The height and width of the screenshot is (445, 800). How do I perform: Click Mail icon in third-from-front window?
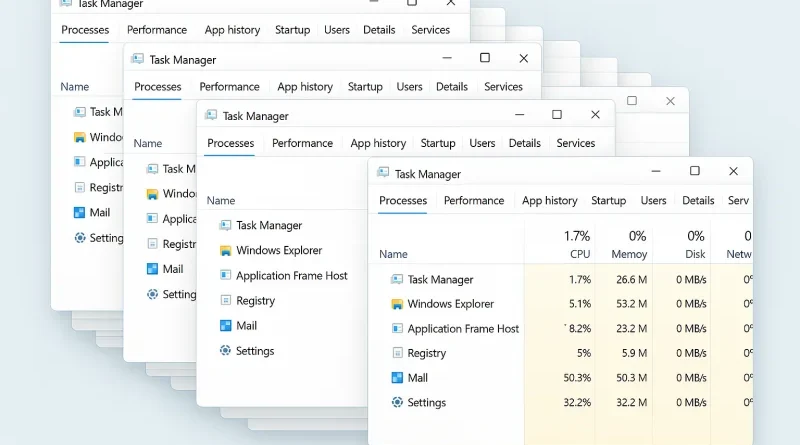pos(152,268)
